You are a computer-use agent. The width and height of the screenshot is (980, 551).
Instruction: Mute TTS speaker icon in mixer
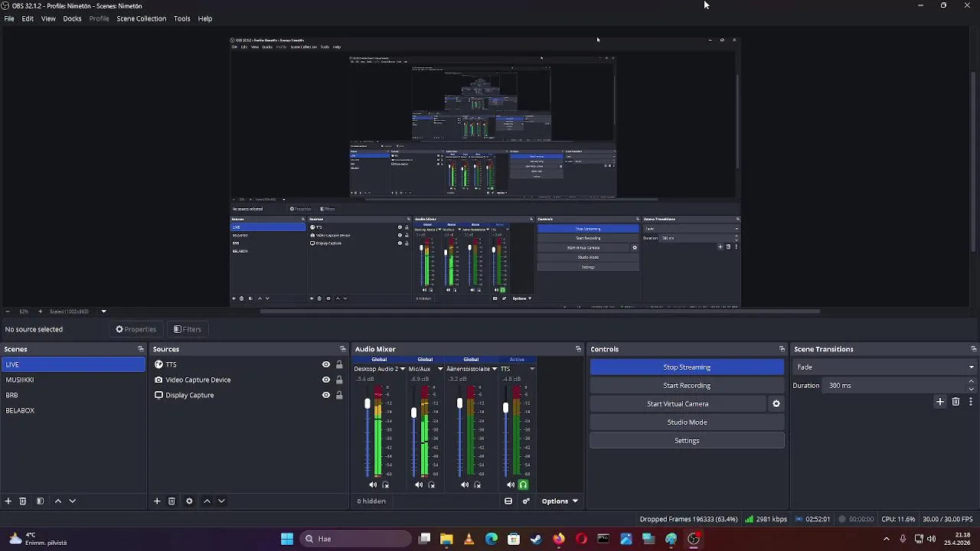pos(511,484)
